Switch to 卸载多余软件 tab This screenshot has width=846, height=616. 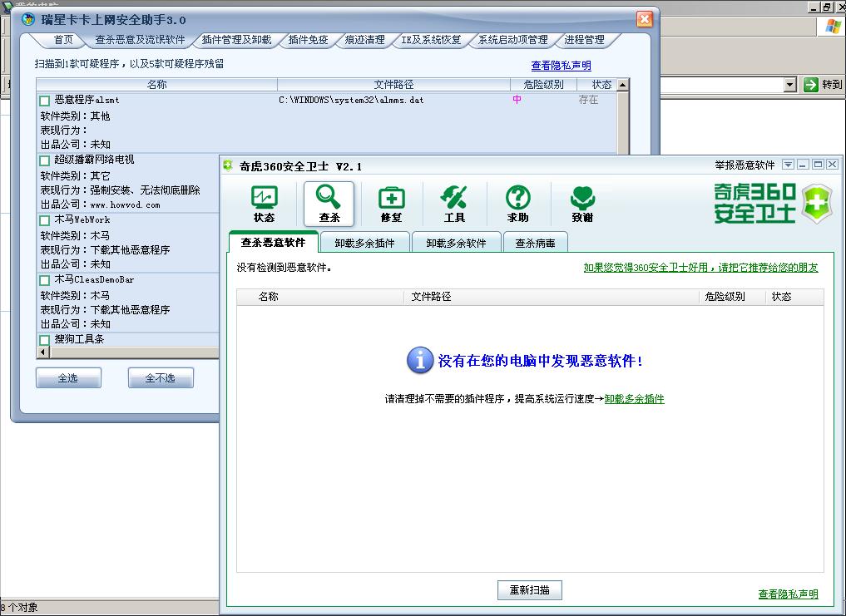tap(457, 243)
